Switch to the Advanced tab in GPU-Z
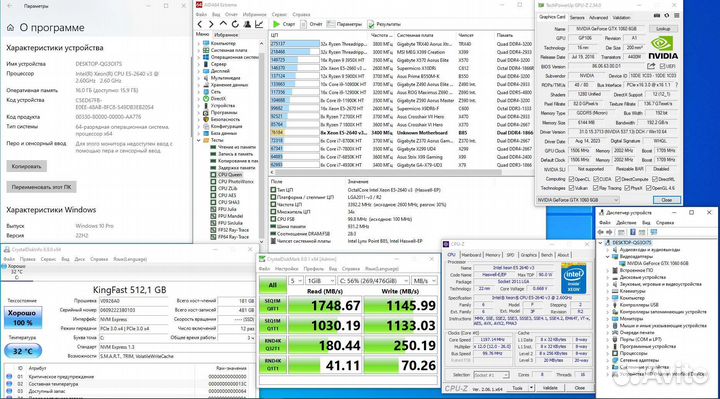Viewport: 720px width, 399px height. [598, 17]
